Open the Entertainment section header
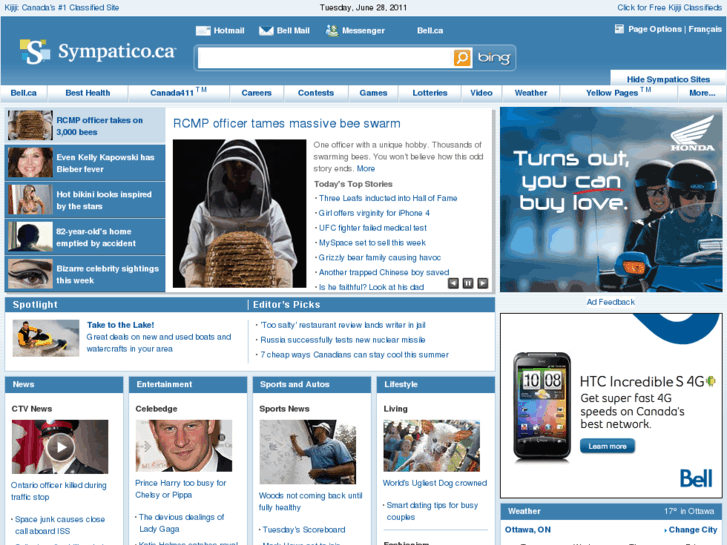The height and width of the screenshot is (545, 727). click(164, 384)
